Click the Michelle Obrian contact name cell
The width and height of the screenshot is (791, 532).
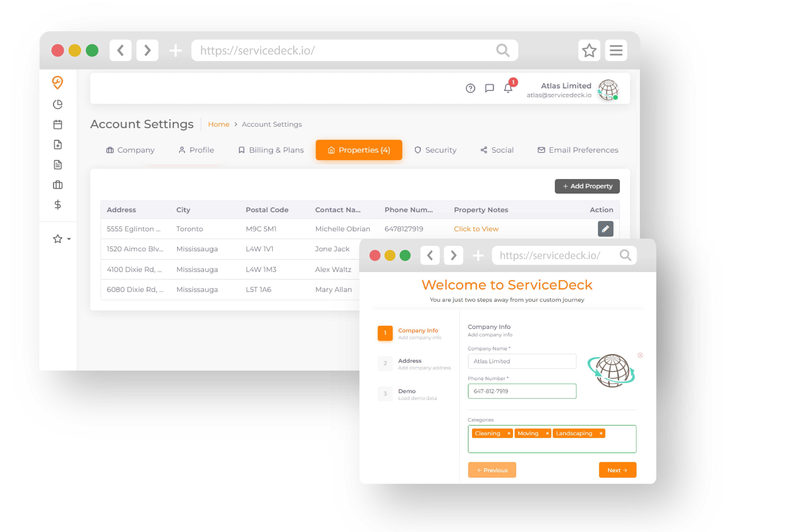point(343,229)
